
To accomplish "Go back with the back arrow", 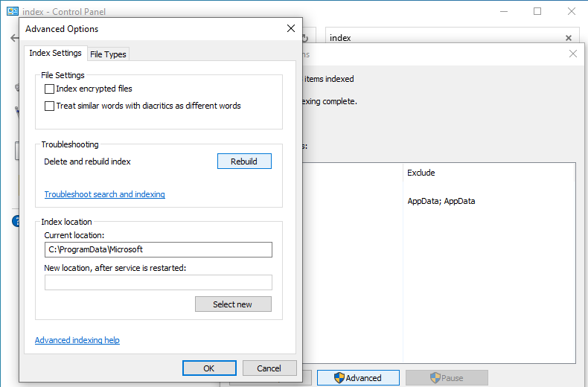I will [x=14, y=38].
